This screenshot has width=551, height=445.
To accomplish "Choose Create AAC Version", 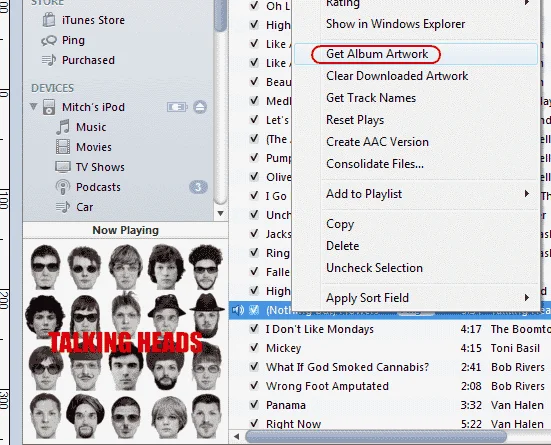I will (x=415, y=142).
